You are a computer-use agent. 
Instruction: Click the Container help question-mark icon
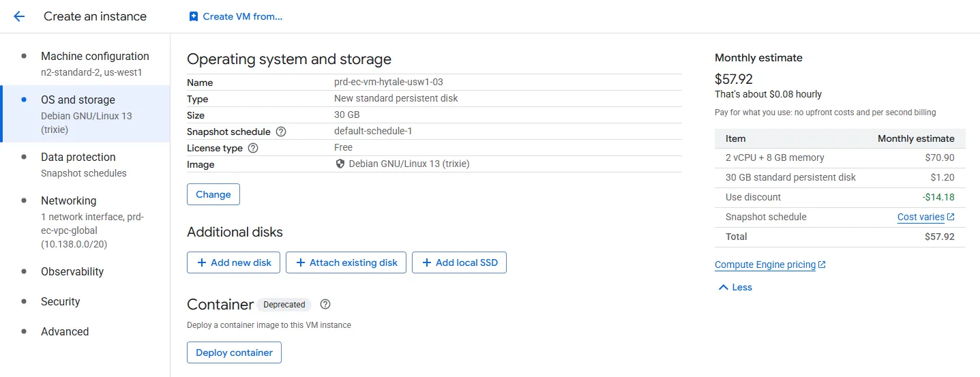(x=325, y=304)
